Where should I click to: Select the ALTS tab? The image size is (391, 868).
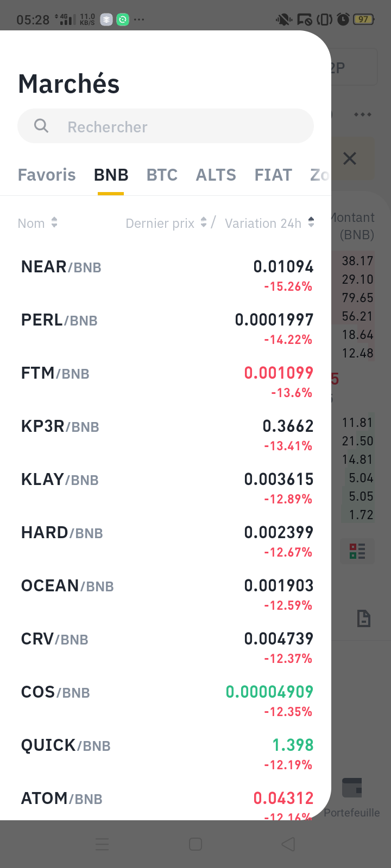click(x=216, y=175)
